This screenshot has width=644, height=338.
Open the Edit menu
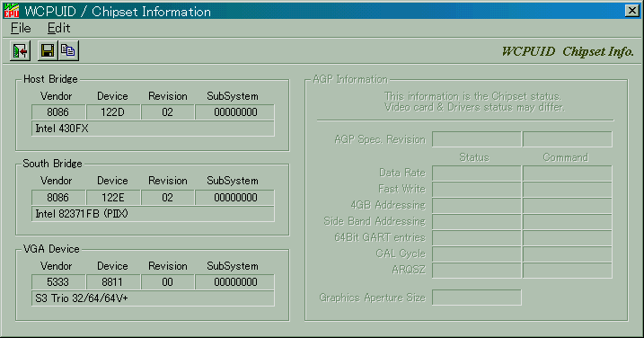58,28
